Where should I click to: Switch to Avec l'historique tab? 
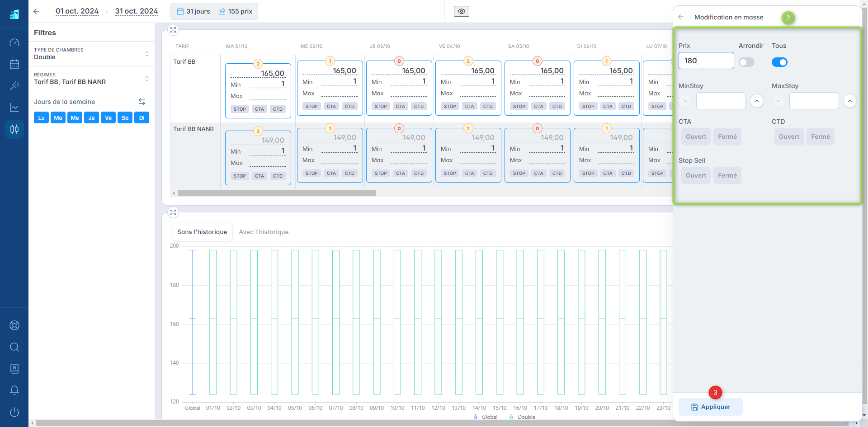tap(264, 232)
